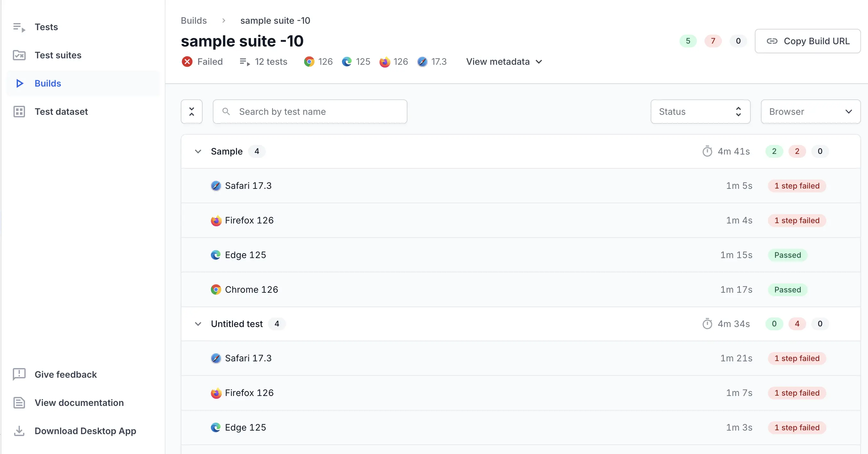The image size is (868, 454).
Task: Click the red Failed status icon
Action: (x=187, y=62)
